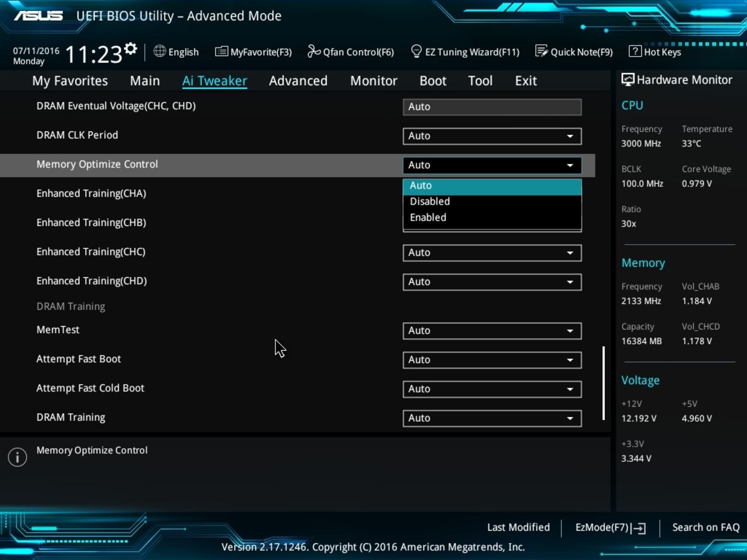Click the Qfan Control fan icon
The width and height of the screenshot is (747, 560).
point(314,52)
